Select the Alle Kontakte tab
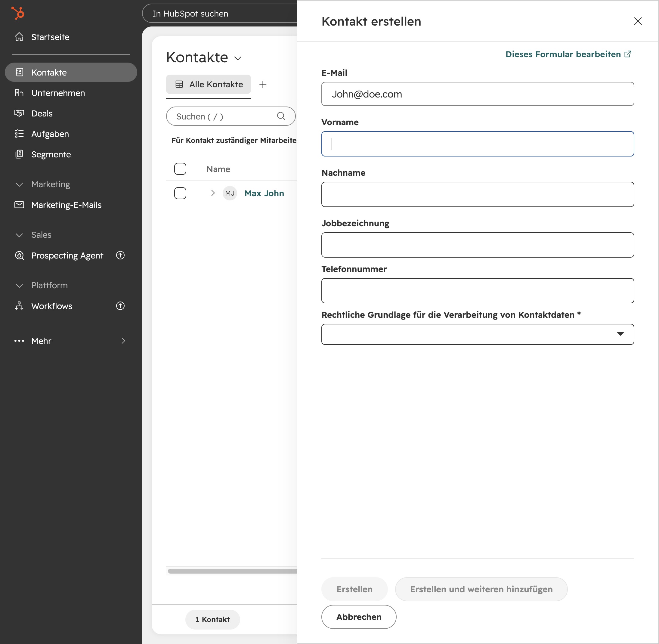Screen dimensions: 659x644 (x=209, y=84)
